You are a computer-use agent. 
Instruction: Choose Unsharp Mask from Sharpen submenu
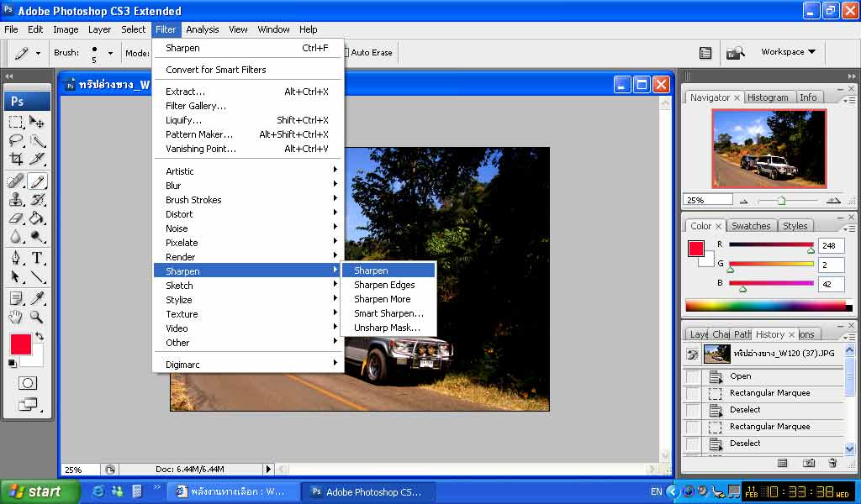tap(386, 328)
